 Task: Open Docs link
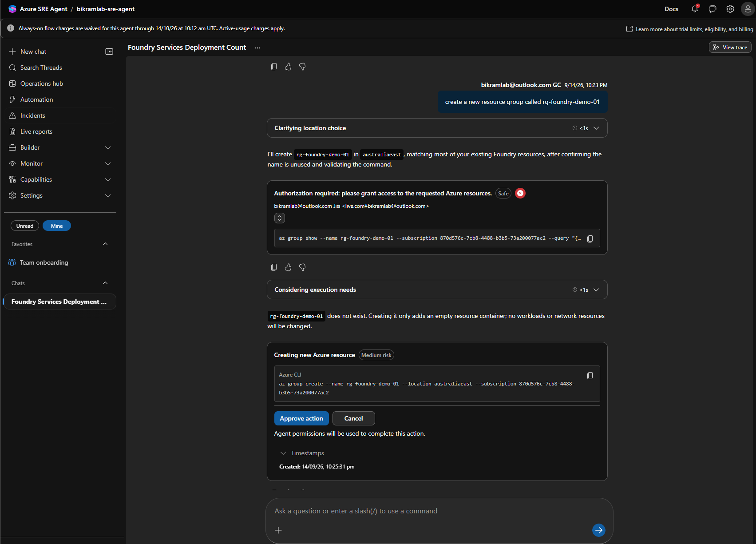click(x=671, y=9)
